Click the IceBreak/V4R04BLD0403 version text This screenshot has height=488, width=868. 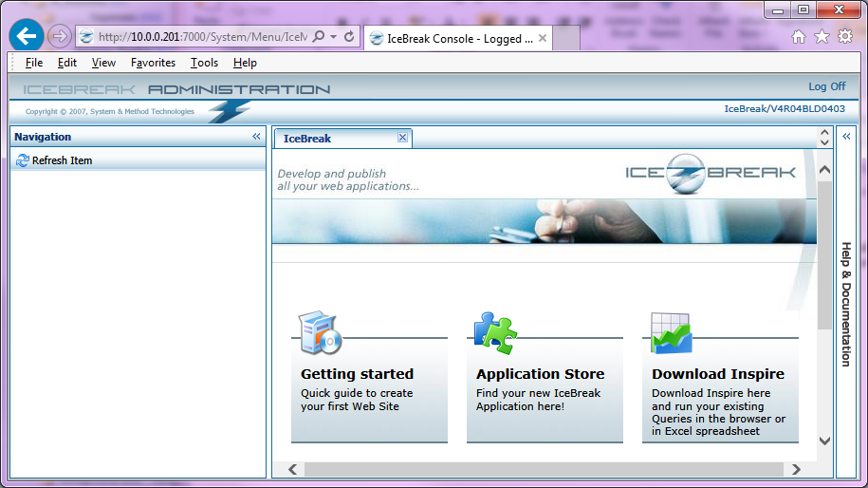785,108
